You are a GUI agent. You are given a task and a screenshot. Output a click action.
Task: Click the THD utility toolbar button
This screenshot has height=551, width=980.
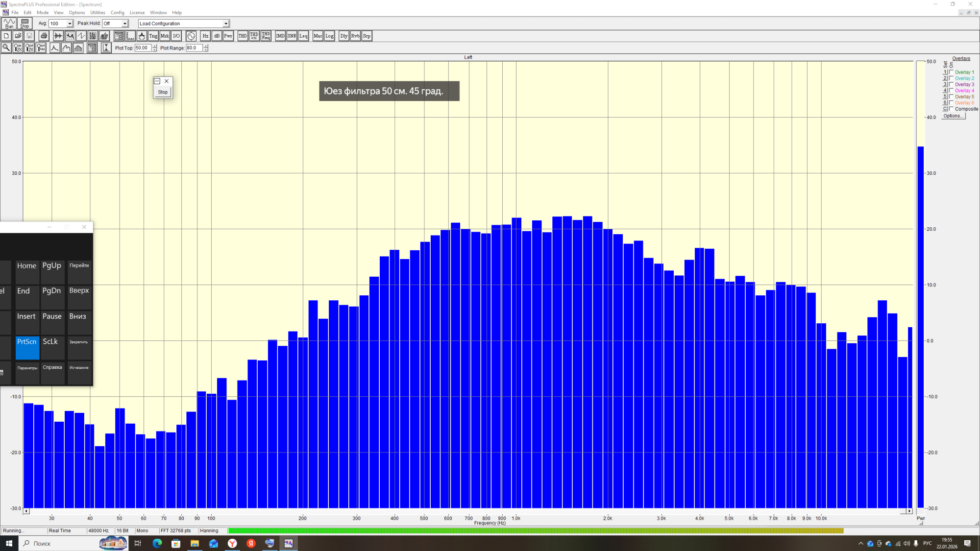(x=243, y=36)
